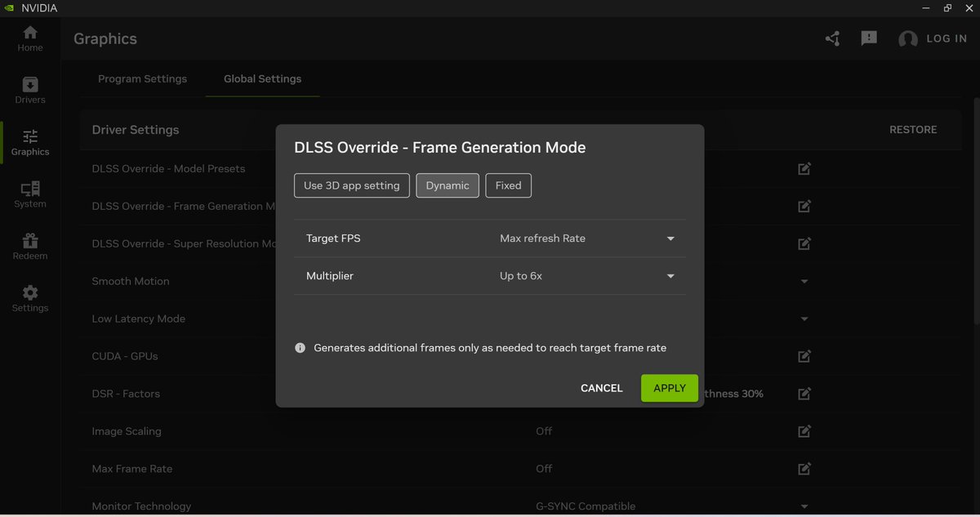Edit the Max Frame Rate setting
This screenshot has height=517, width=980.
[x=804, y=469]
